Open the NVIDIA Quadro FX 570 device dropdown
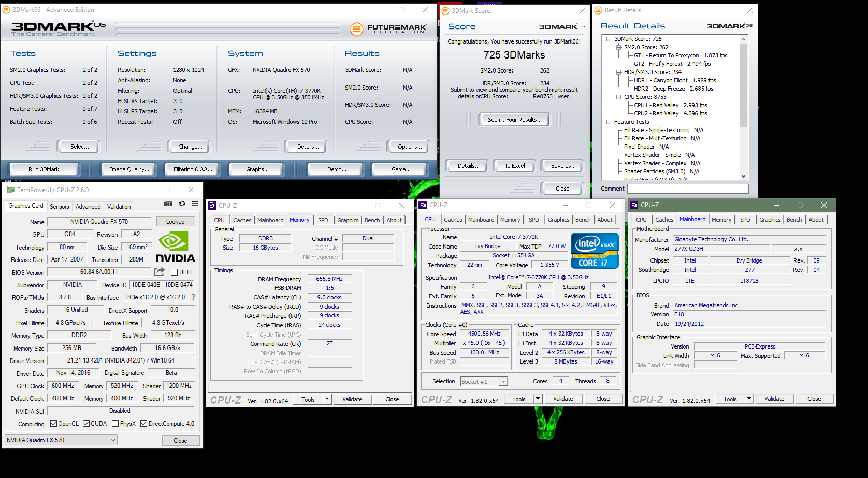This screenshot has height=478, width=868. pos(61,440)
